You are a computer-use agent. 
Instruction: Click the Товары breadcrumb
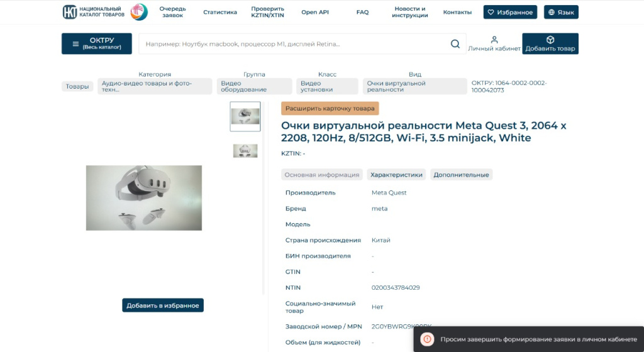pyautogui.click(x=77, y=86)
